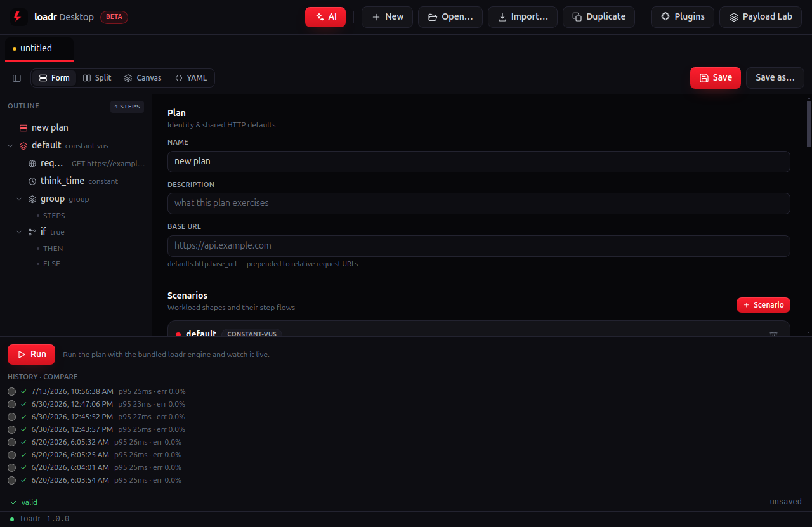The width and height of the screenshot is (812, 527).
Task: Select compare radio for 6/30/2026 12:47:06 PM
Action: click(x=11, y=404)
